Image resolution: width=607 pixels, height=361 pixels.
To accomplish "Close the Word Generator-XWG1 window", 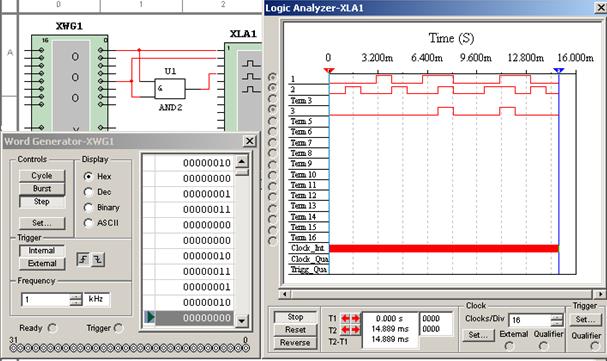I will tap(250, 141).
